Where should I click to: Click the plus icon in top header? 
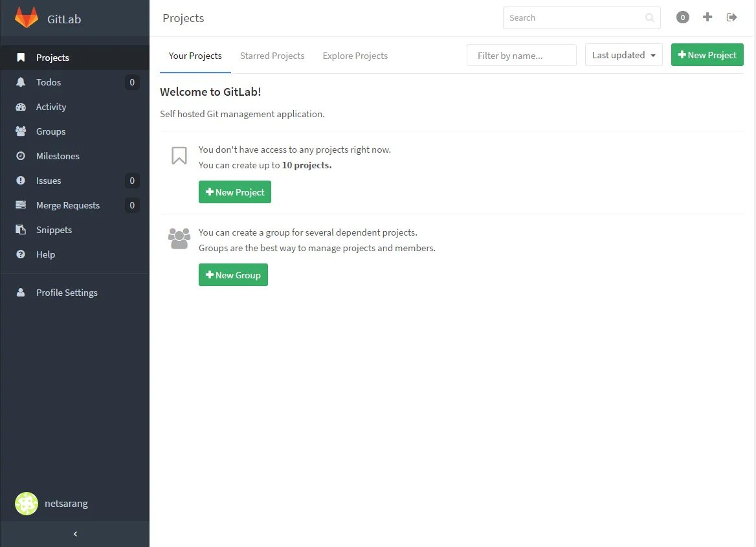(x=707, y=17)
